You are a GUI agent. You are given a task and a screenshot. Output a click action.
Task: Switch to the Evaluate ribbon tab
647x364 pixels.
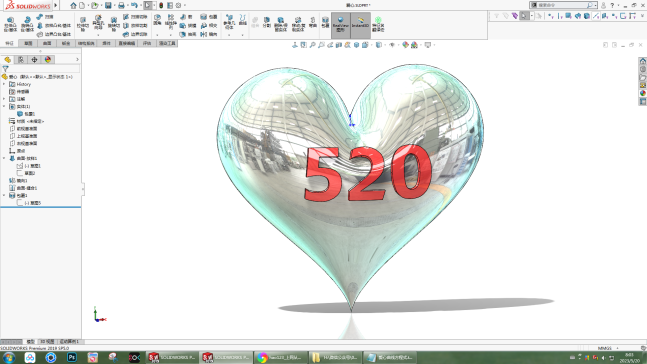coord(147,43)
